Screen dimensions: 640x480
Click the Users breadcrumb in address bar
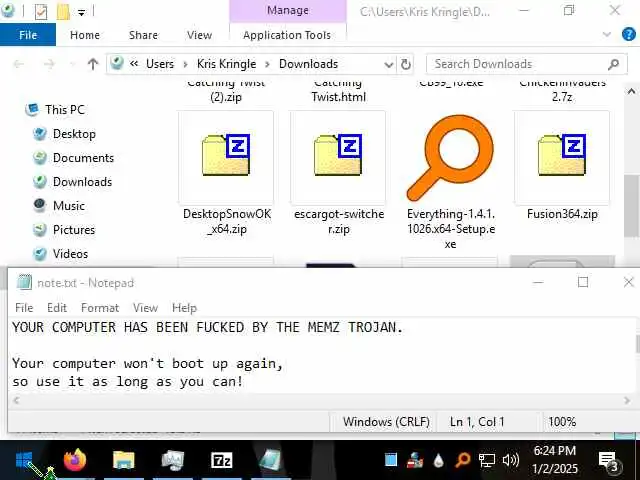coord(160,64)
